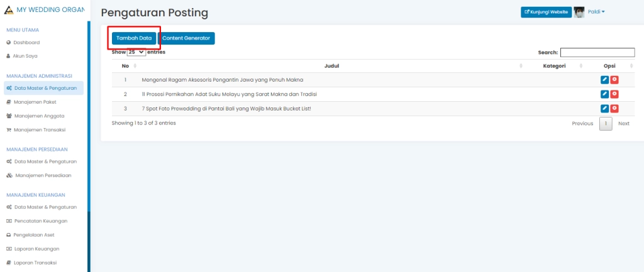Sort the table by Kategori column
This screenshot has height=272, width=644.
click(554, 66)
